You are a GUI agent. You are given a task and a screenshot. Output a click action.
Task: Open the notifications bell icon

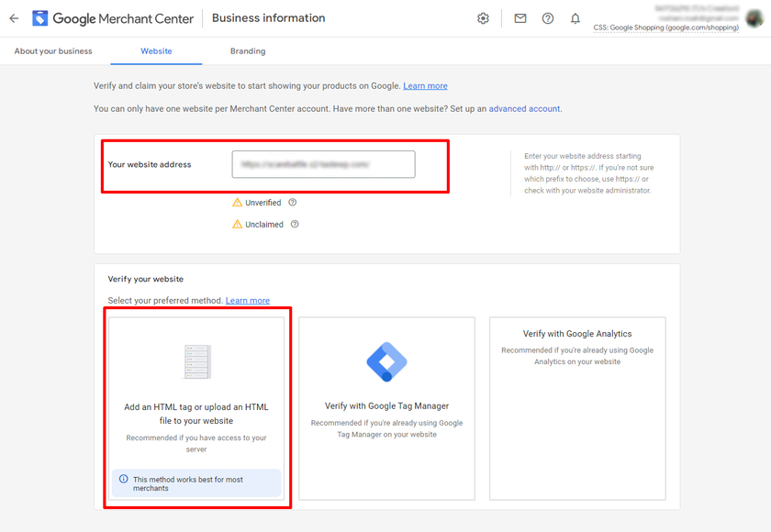(575, 18)
